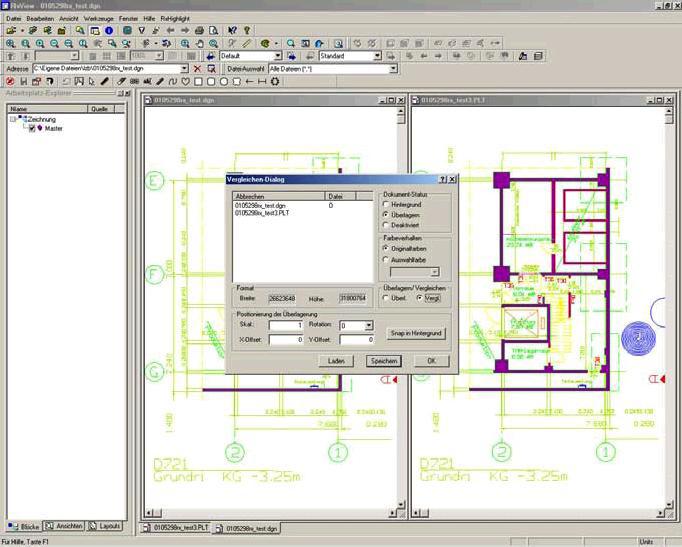The width and height of the screenshot is (682, 547).
Task: Open the Default dropdown in toolbar
Action: pyautogui.click(x=278, y=56)
